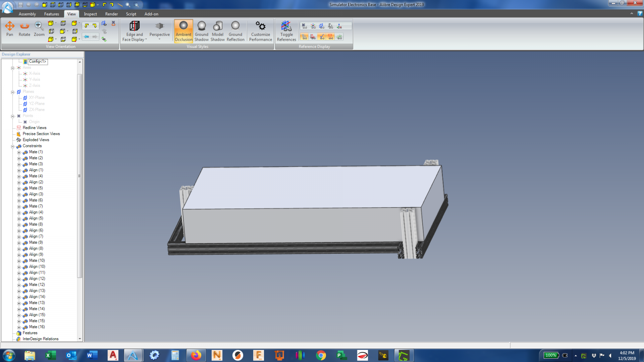Select the XY-Plane tree item
Screen dimensions: 644x362
click(37, 98)
